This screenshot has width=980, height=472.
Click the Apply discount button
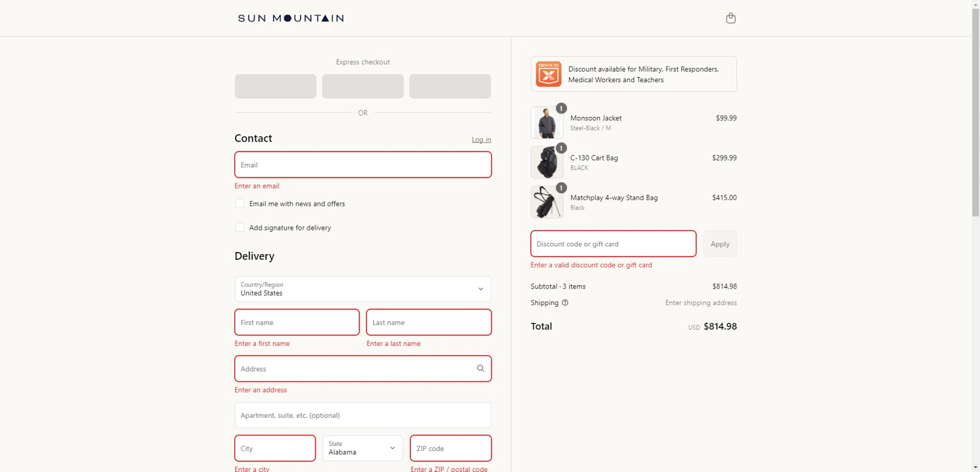click(720, 244)
